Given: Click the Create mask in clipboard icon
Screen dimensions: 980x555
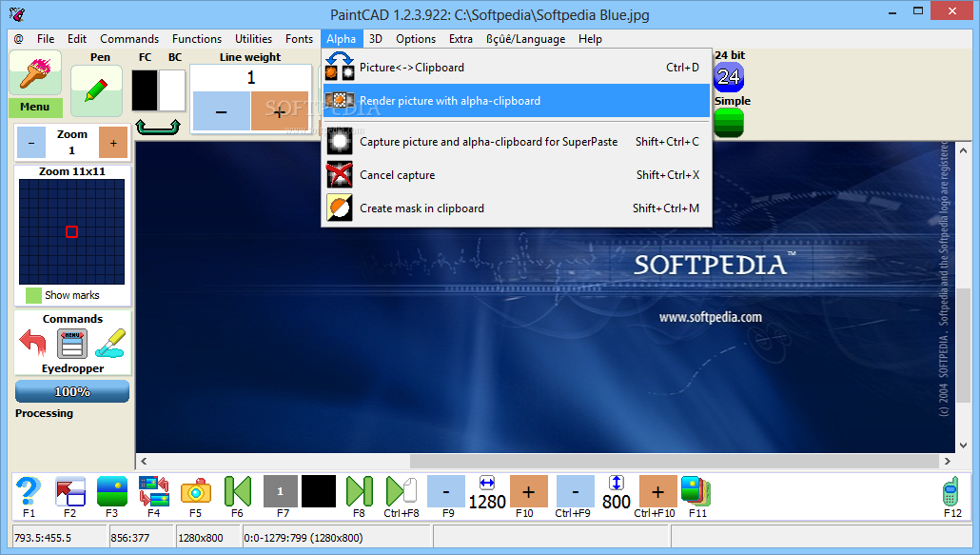Looking at the screenshot, I should pyautogui.click(x=340, y=208).
